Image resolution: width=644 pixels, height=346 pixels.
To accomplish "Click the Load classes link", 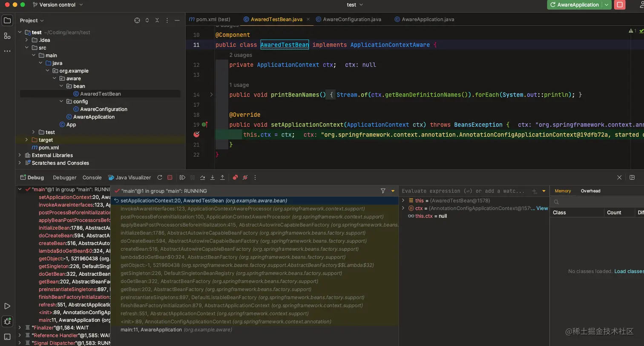I will [629, 271].
